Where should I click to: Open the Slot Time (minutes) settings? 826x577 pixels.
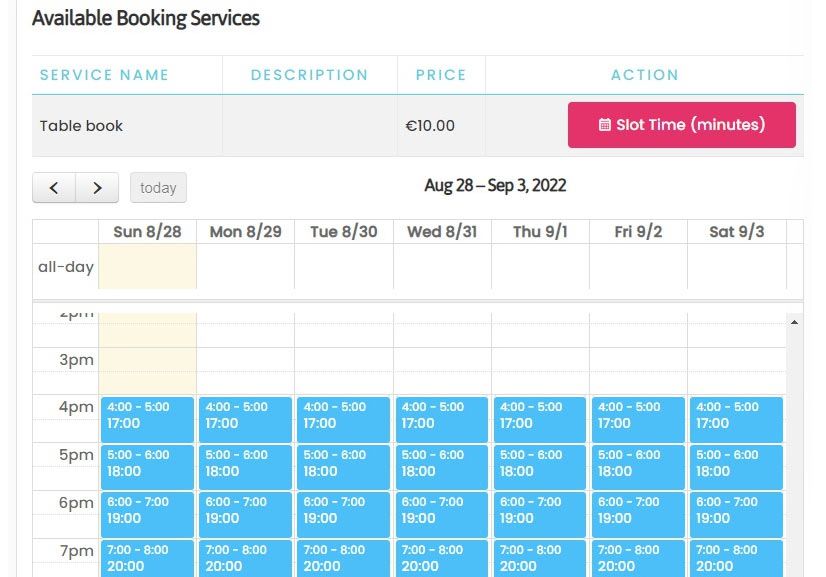(x=681, y=125)
